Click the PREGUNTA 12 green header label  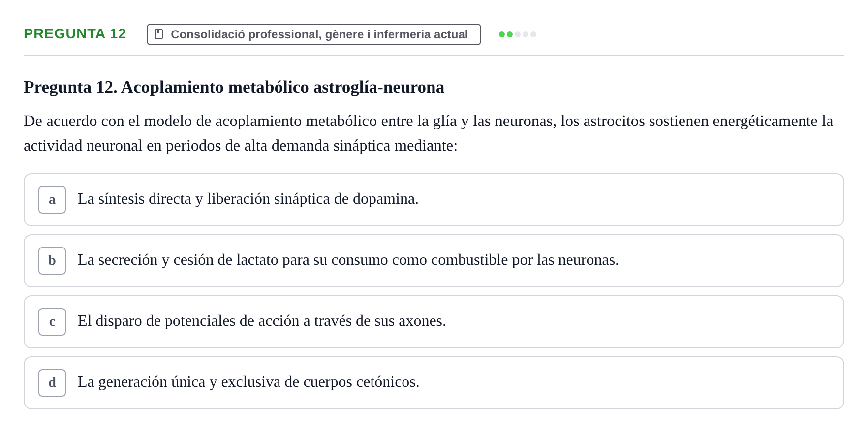tap(75, 33)
